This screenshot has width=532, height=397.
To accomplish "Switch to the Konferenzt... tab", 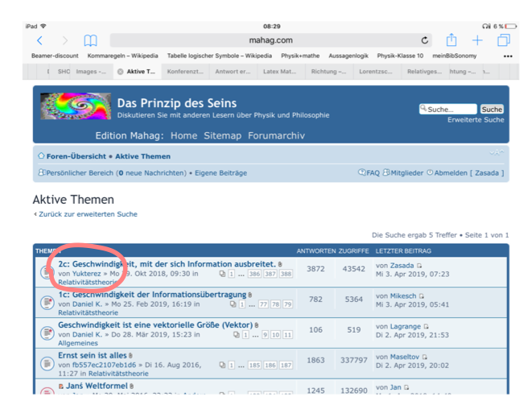I will click(185, 72).
